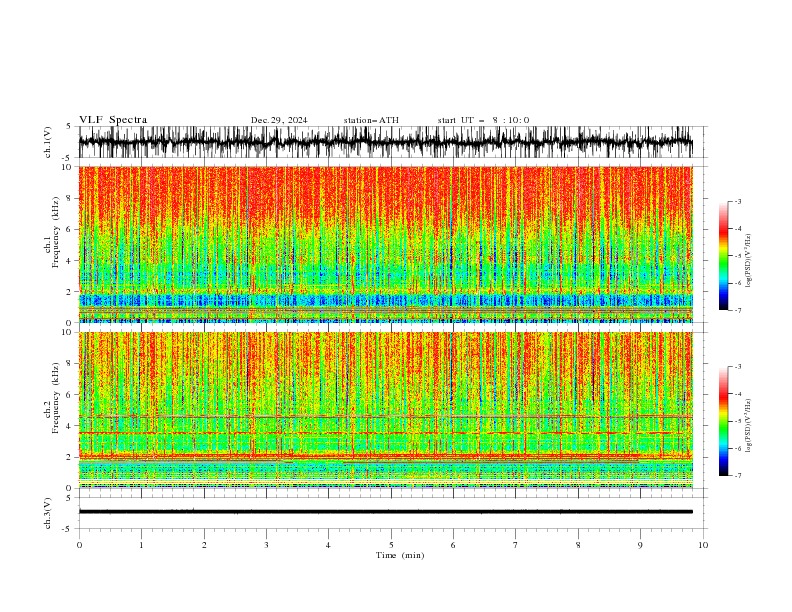This screenshot has width=792, height=612.
Task: Click ch.2 frequency axis tick "2"
Action: 70,457
